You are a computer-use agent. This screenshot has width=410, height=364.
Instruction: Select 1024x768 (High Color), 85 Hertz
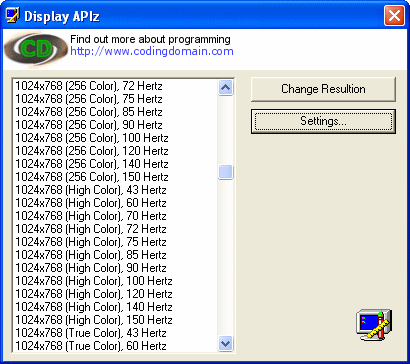115,255
